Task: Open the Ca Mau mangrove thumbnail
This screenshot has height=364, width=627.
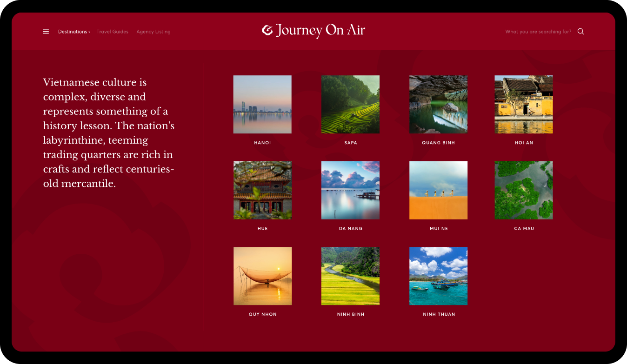Action: (x=524, y=190)
